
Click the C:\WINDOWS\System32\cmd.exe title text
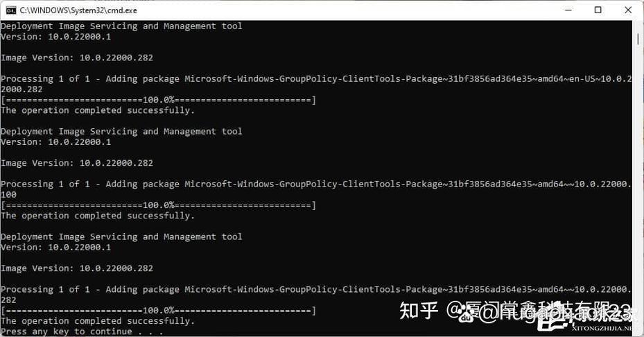[78, 10]
